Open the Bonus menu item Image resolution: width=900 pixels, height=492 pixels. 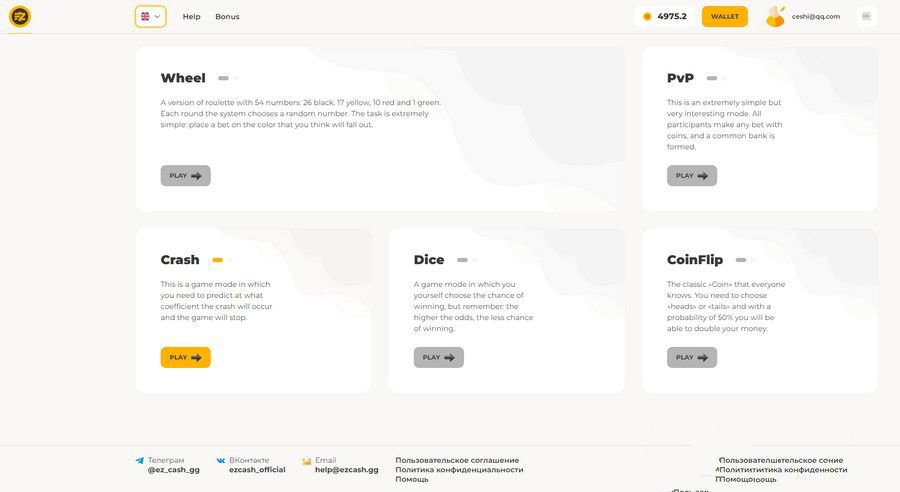227,16
